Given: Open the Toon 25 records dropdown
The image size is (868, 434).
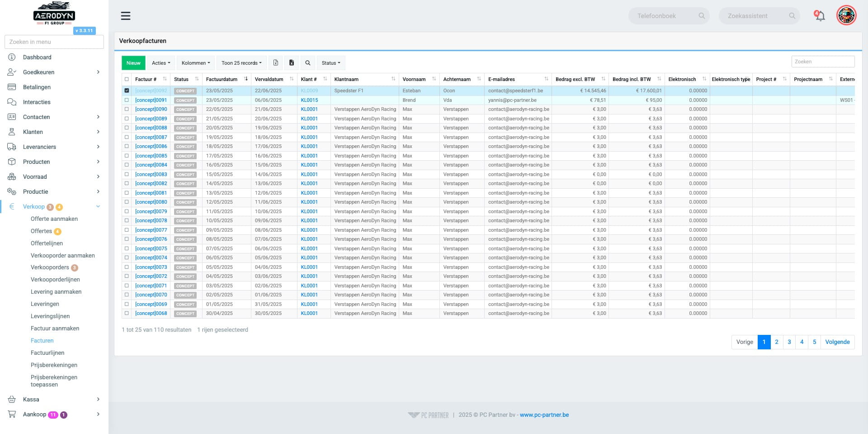Looking at the screenshot, I should click(241, 63).
